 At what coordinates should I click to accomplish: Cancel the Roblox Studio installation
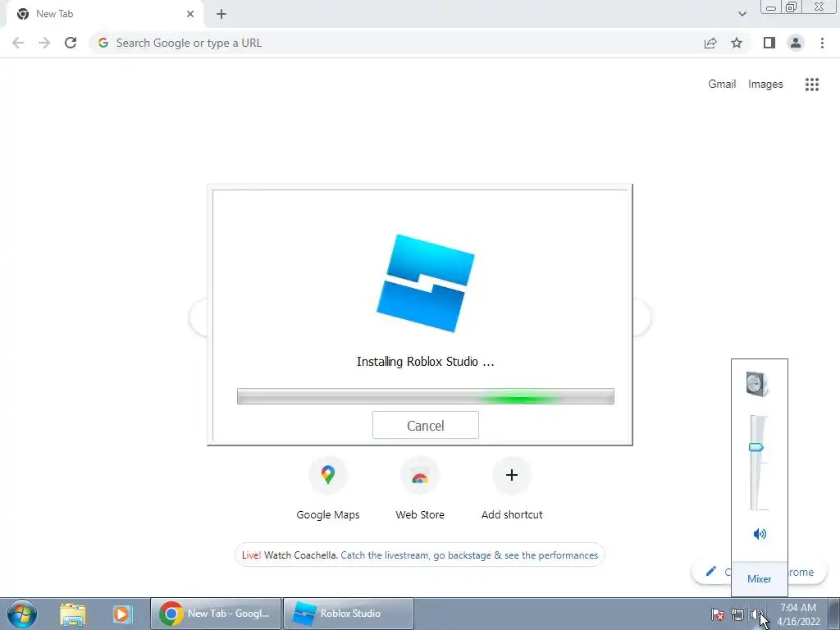426,426
